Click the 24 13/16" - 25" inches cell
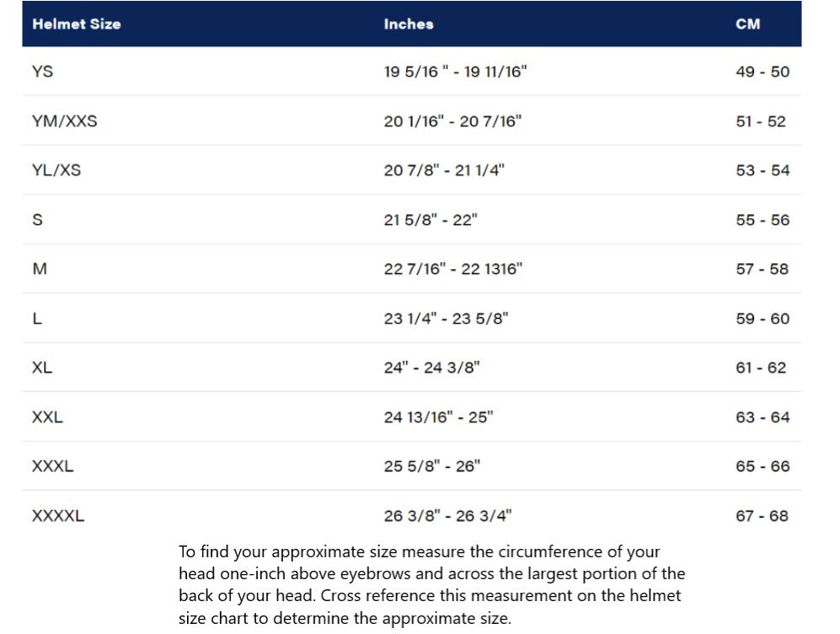The width and height of the screenshot is (840, 634). [x=438, y=417]
